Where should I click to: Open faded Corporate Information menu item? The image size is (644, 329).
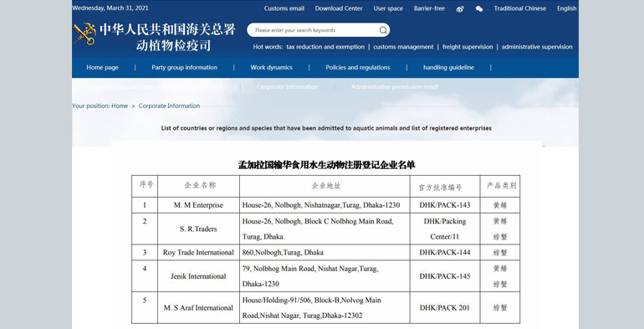coord(287,87)
